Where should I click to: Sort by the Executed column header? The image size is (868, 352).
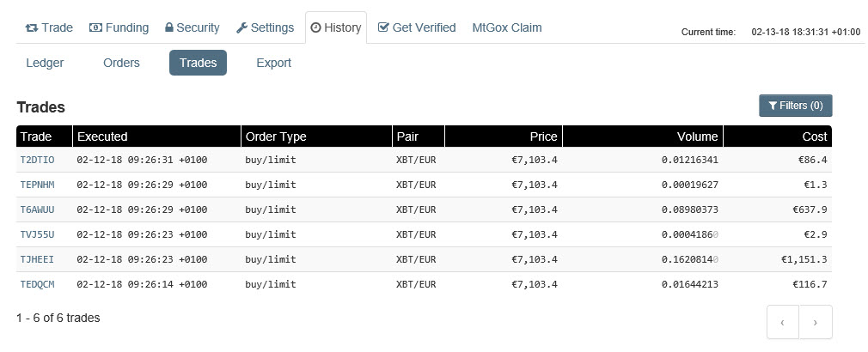point(101,137)
